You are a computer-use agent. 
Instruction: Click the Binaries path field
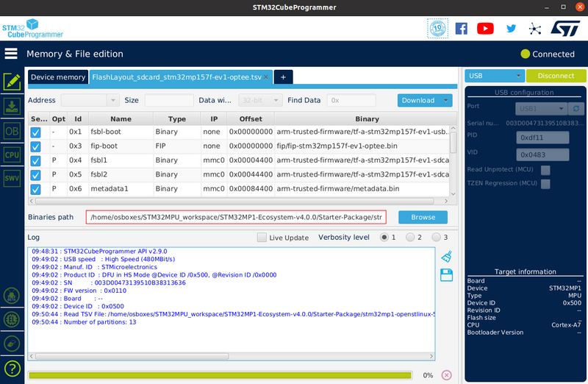236,217
